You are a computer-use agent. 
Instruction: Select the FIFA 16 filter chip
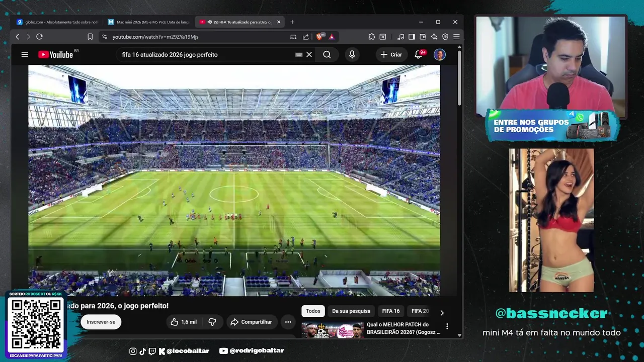(x=391, y=311)
